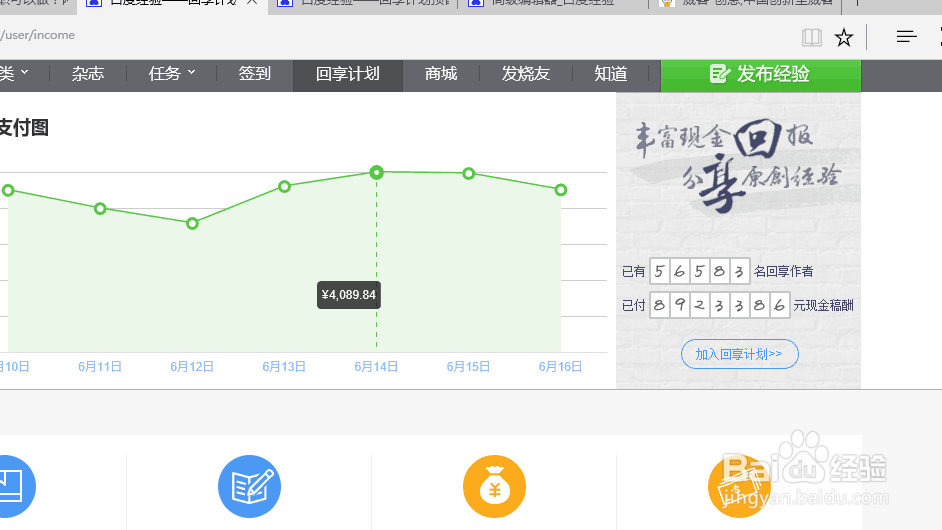Click the orange cash payment icon

click(739, 486)
